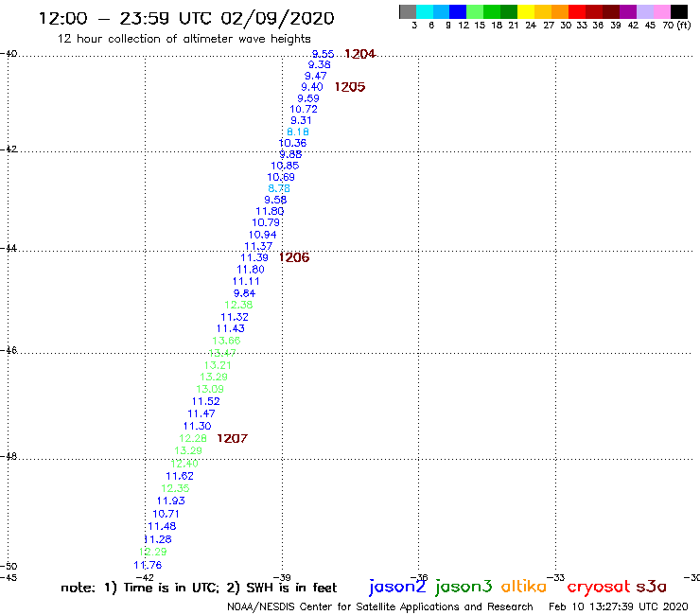700x615 pixels.
Task: Click the 1205 time marker
Action: point(350,87)
